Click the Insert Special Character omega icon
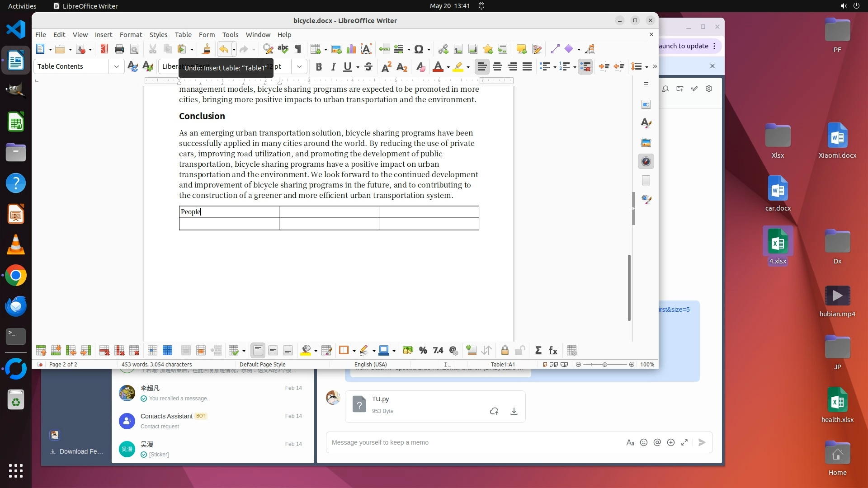868x488 pixels. point(419,49)
